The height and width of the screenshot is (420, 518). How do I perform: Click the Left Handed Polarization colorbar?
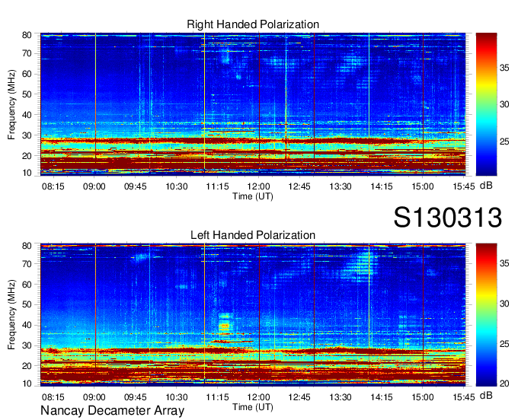pos(486,315)
